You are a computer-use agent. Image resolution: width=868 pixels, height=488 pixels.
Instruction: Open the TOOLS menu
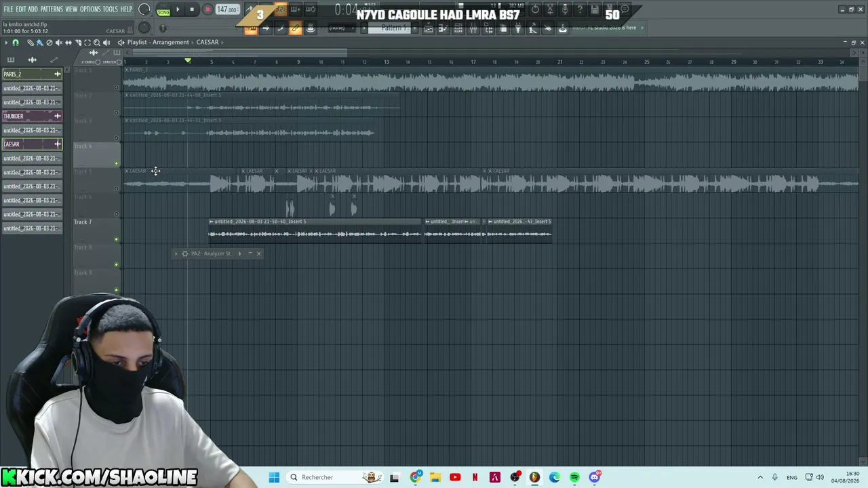[111, 9]
